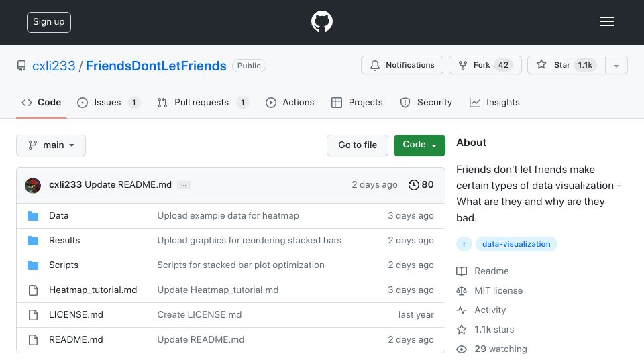
Task: Click the README.md file icon
Action: click(34, 340)
